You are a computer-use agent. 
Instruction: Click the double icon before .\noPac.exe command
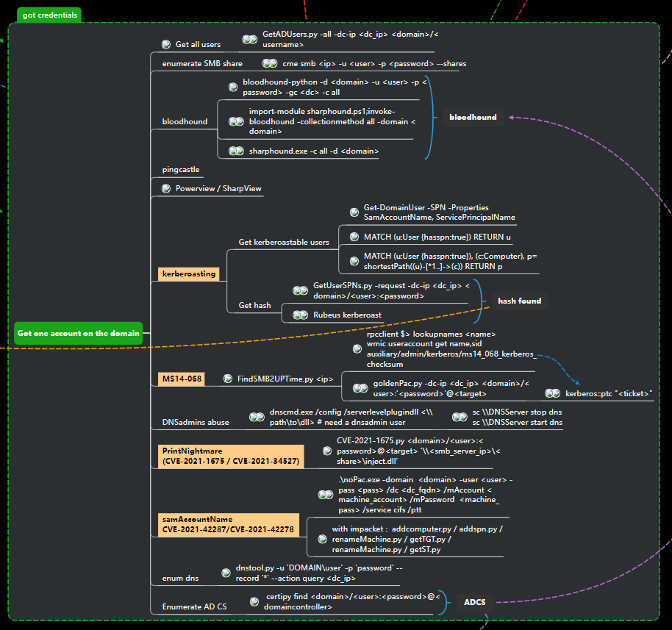coord(325,495)
